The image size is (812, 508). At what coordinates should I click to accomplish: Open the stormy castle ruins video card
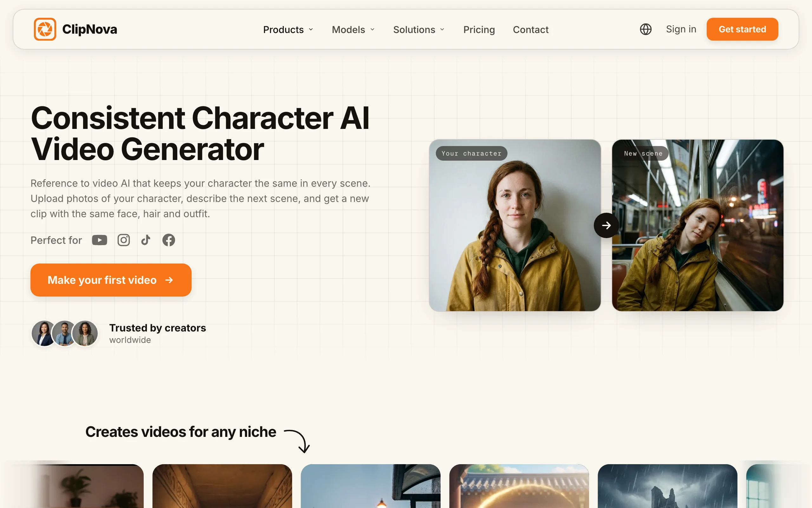[667, 486]
